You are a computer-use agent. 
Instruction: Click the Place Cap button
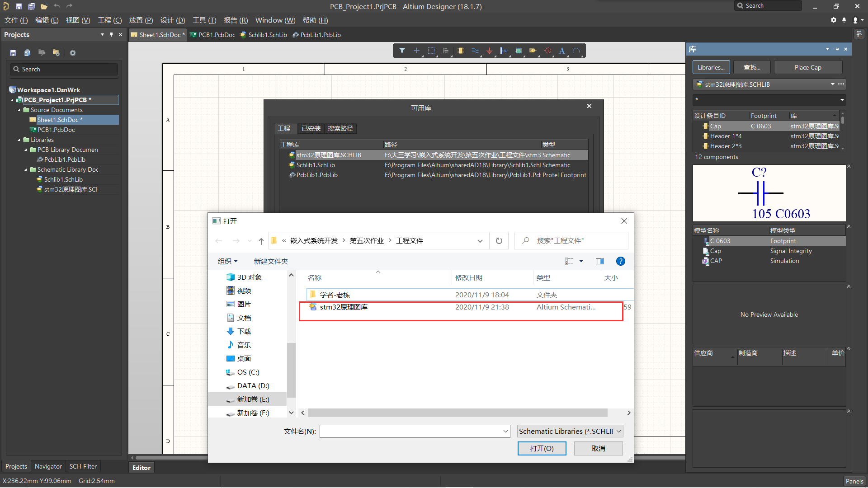808,67
